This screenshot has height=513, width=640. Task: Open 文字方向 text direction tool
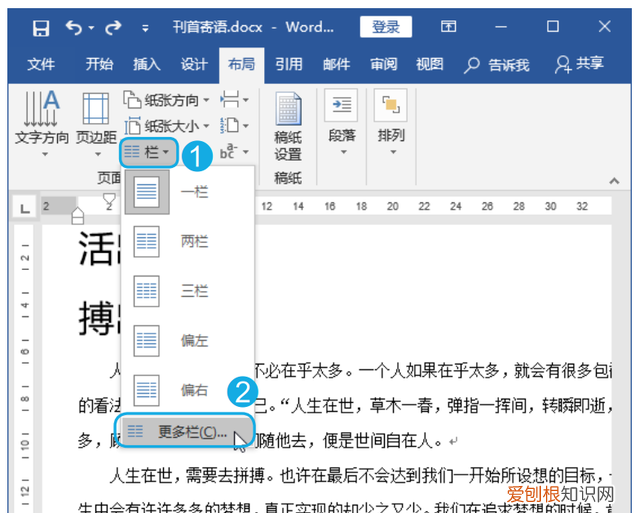click(42, 124)
